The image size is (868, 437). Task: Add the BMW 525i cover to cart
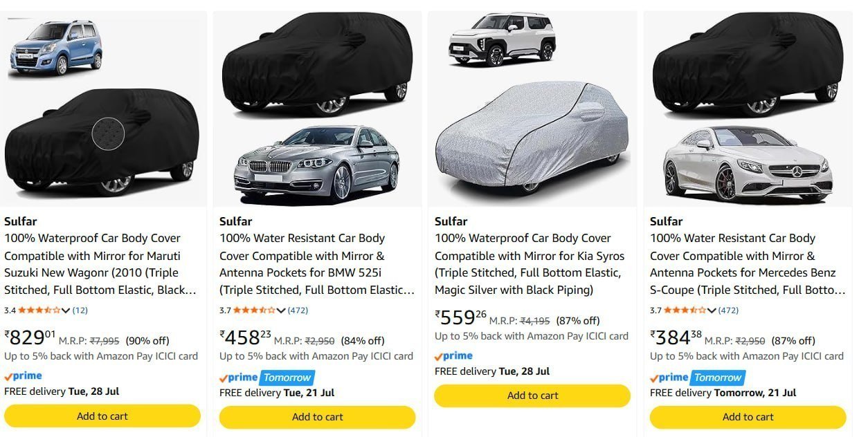click(318, 417)
